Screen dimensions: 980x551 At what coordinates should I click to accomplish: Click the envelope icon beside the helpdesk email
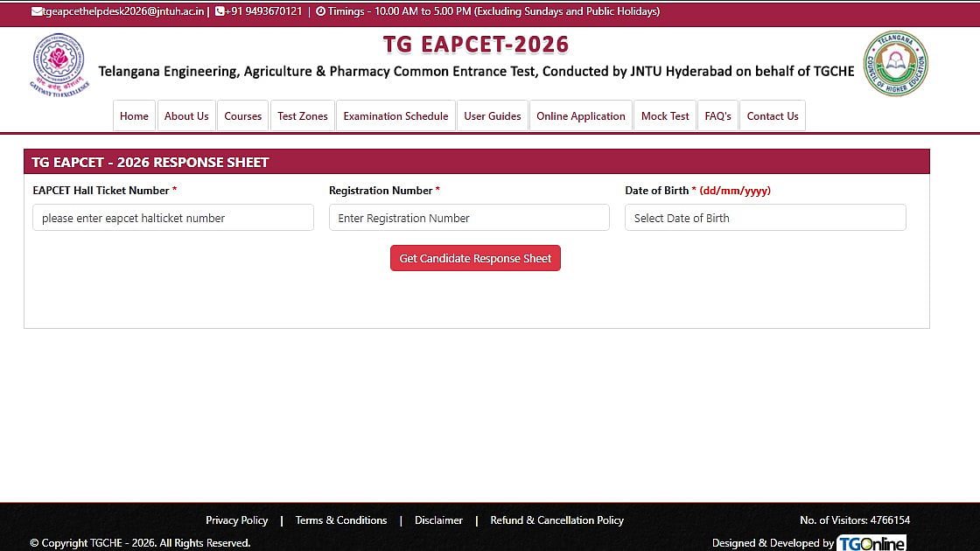click(37, 11)
